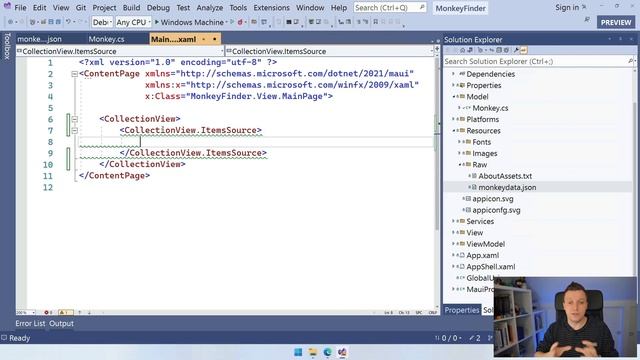Click the feedback icon near PREVIEW
The image size is (640, 360).
click(x=587, y=20)
